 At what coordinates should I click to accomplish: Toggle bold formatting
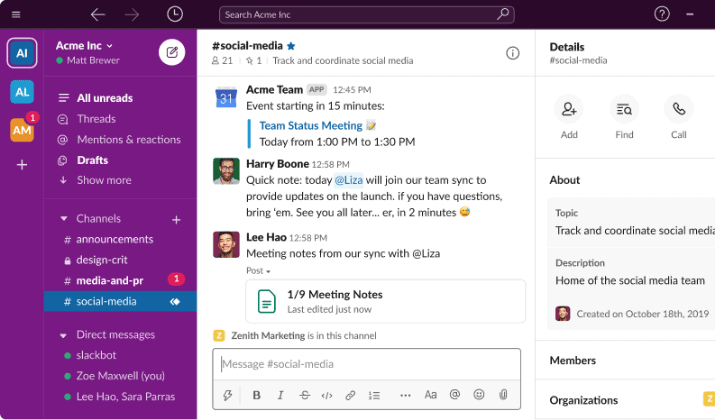256,395
